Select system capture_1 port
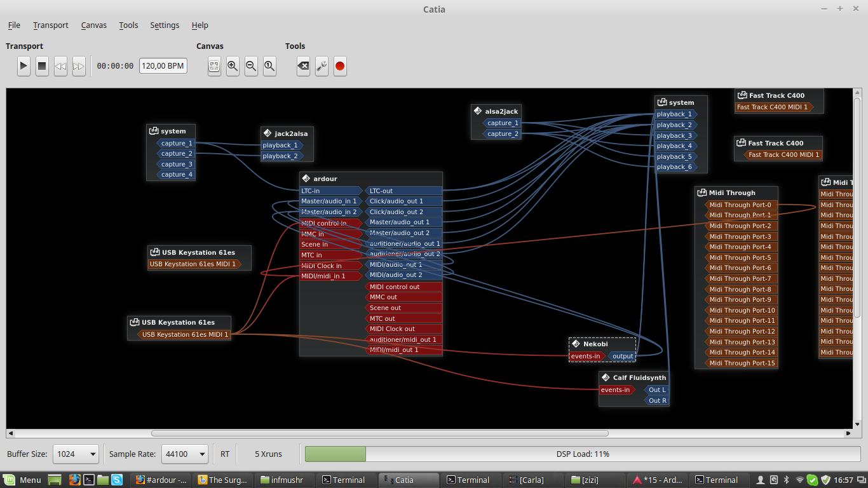The image size is (868, 488). pos(176,143)
